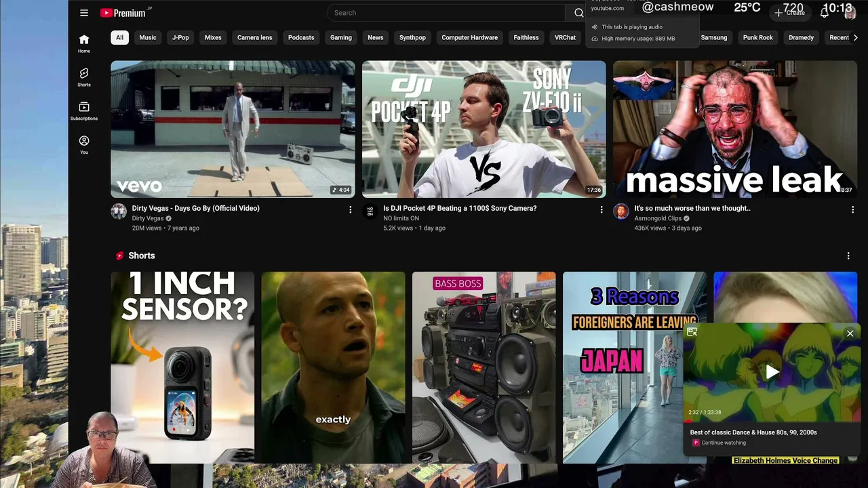This screenshot has height=488, width=868.
Task: Open Dirty Vegas Days Go By thumbnail
Action: tap(233, 129)
